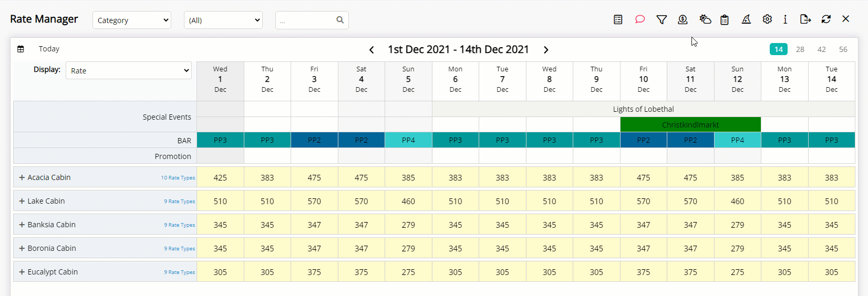868x296 pixels.
Task: Expand the Lake Cabin row
Action: pyautogui.click(x=22, y=201)
